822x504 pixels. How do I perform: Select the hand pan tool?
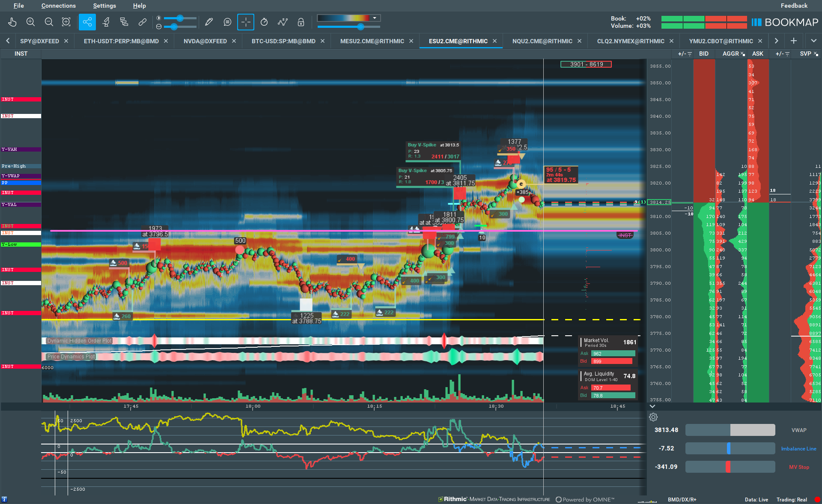(x=12, y=22)
